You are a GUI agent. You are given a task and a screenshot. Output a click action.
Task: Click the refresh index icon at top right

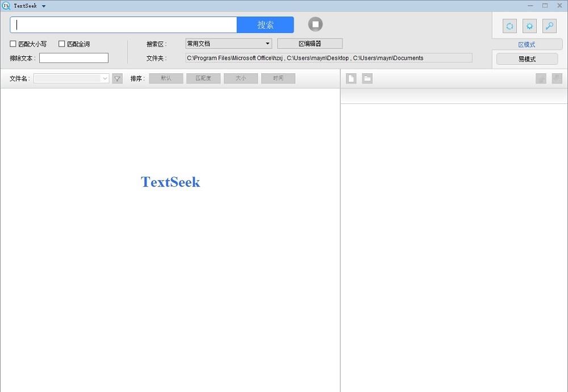(x=509, y=26)
